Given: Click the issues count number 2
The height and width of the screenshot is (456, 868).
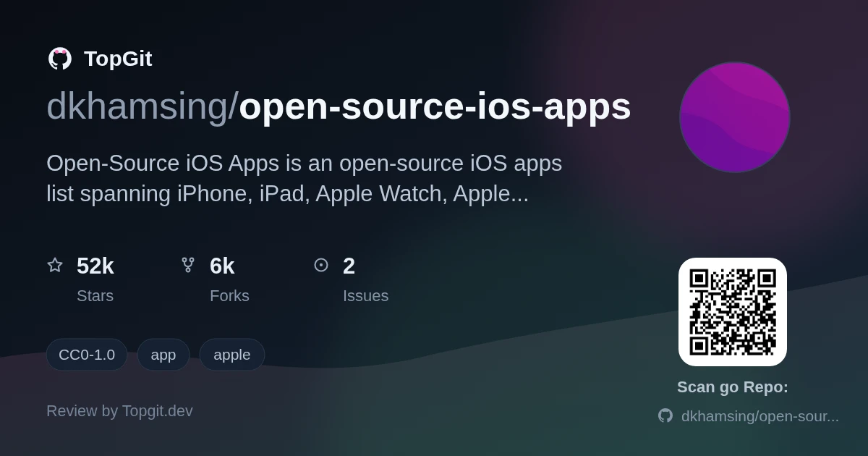Looking at the screenshot, I should coord(349,266).
